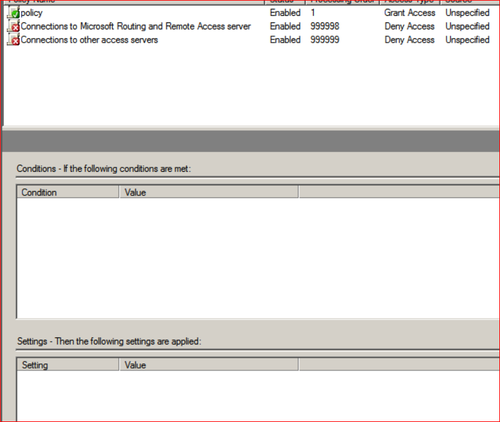Image resolution: width=500 pixels, height=422 pixels.
Task: Click Enabled status for Routing and Remote Access row
Action: tap(285, 26)
